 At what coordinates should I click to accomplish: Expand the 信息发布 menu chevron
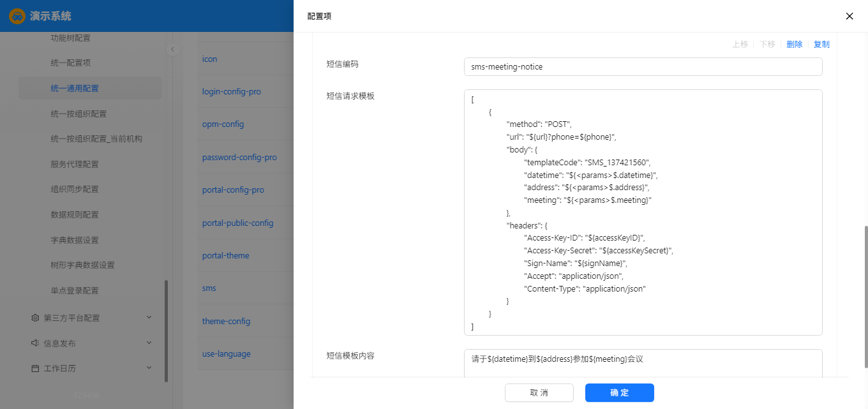tap(149, 343)
